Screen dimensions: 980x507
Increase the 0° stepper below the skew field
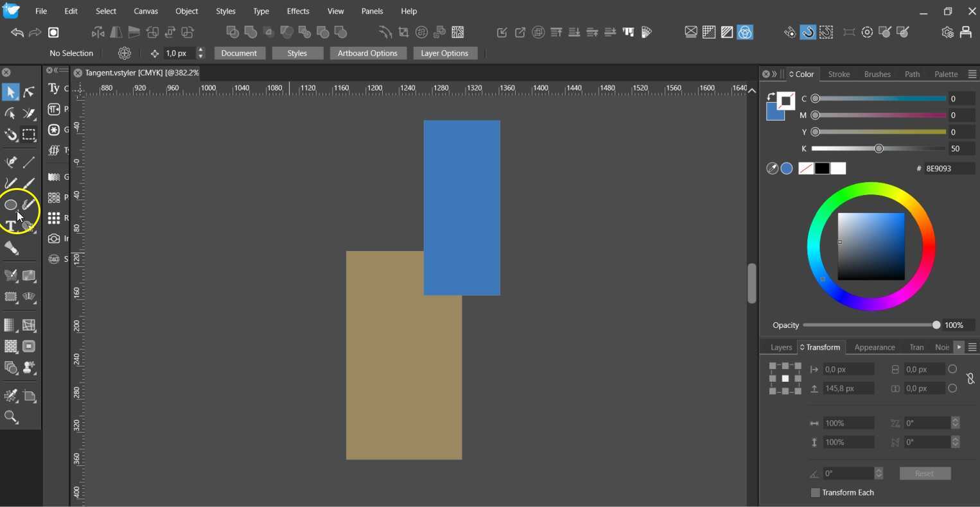tap(956, 439)
